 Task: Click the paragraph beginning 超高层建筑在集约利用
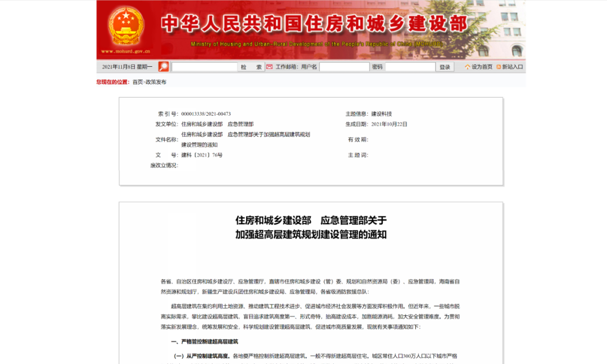pyautogui.click(x=310, y=316)
